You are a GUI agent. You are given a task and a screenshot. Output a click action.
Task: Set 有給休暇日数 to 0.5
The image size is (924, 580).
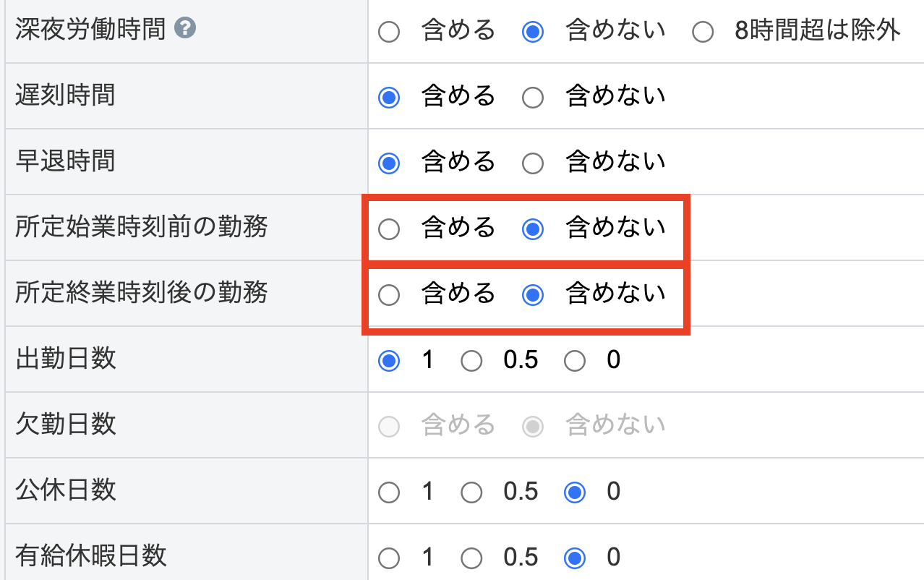click(471, 558)
